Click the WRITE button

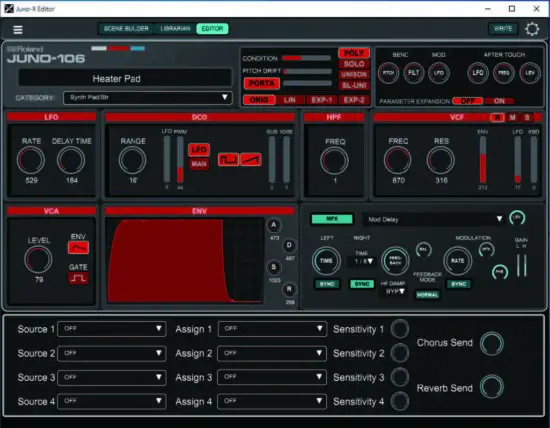[x=503, y=28]
